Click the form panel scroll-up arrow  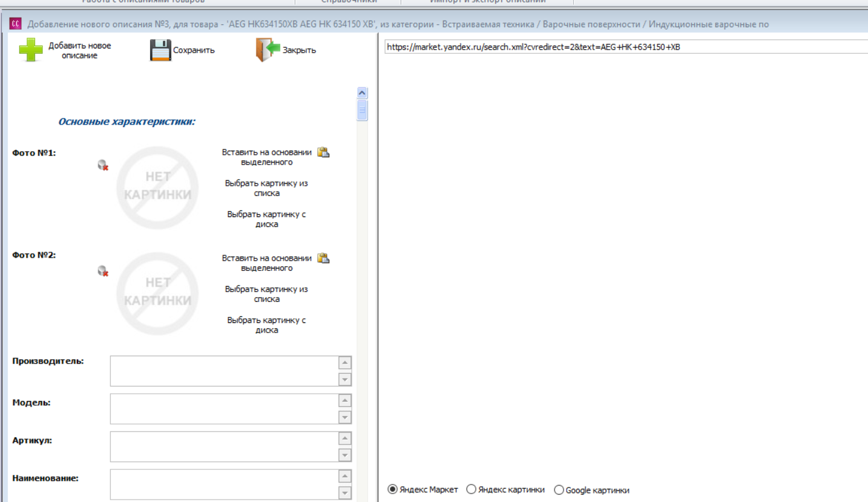coord(363,93)
